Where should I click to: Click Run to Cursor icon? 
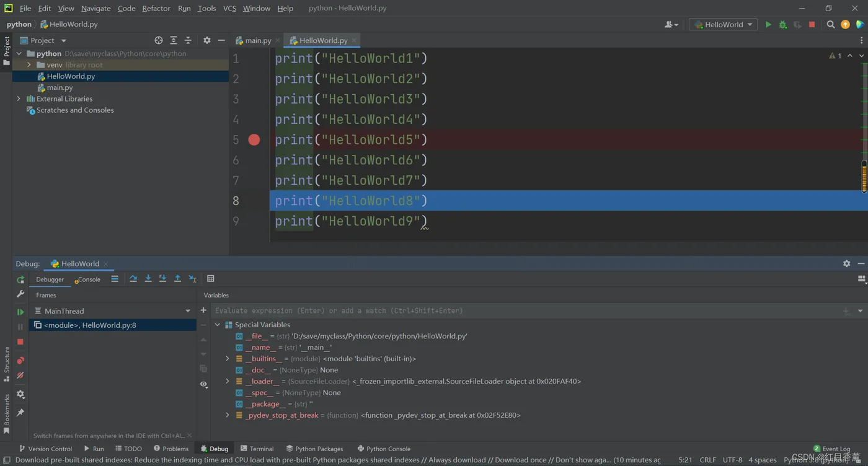pos(192,279)
